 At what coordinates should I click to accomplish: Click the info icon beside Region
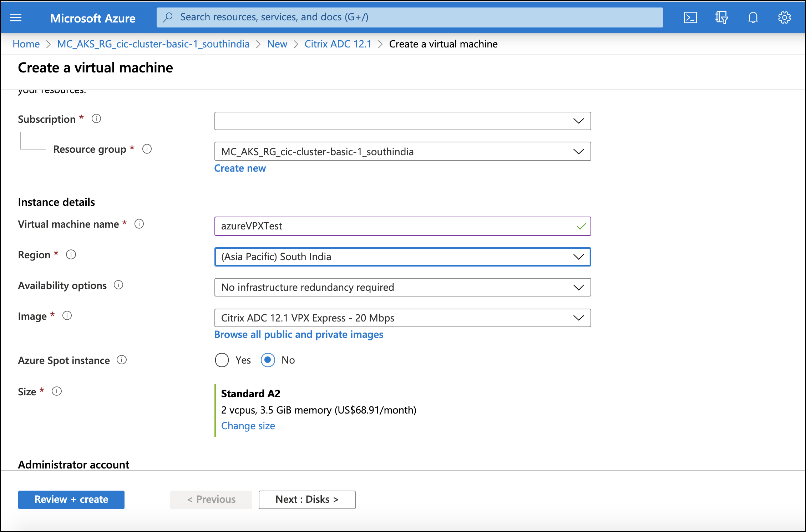point(71,254)
